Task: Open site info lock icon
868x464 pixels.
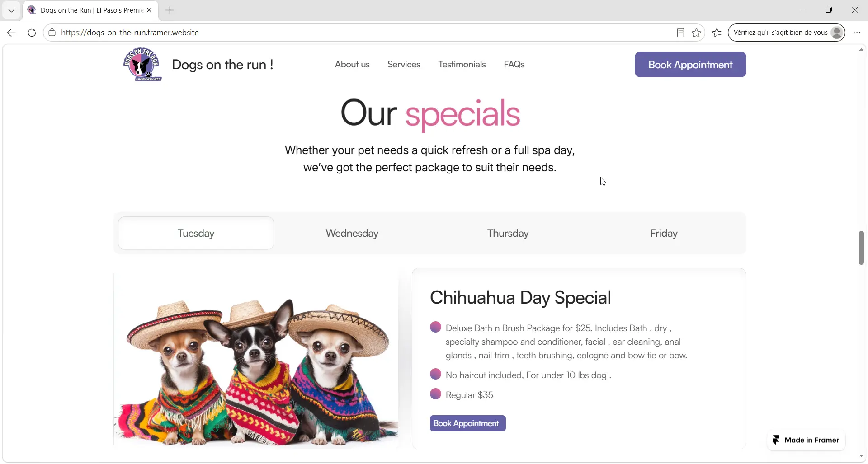Action: click(52, 33)
